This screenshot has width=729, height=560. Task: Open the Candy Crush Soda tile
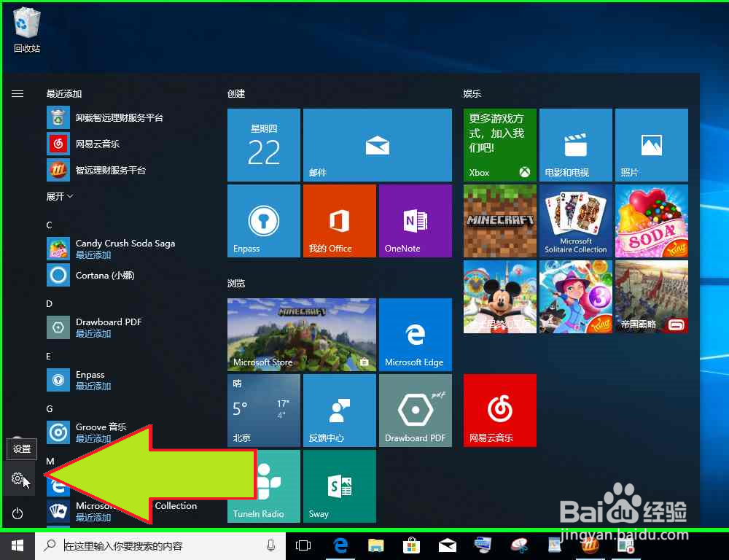pos(651,221)
